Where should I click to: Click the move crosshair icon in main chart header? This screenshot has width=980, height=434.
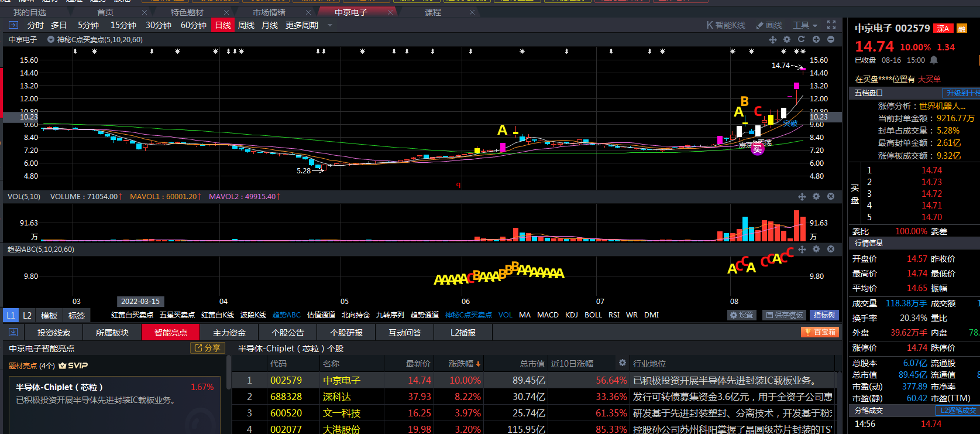coord(773,39)
